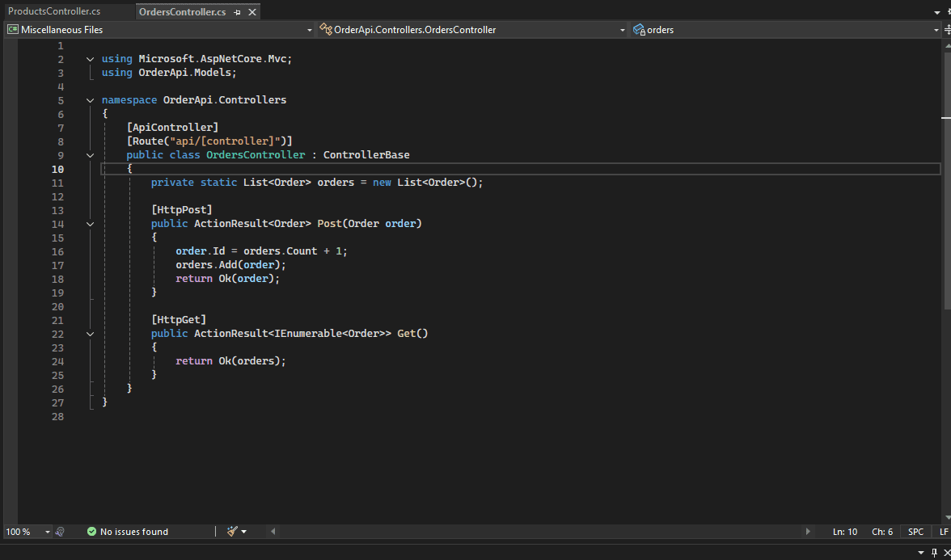Image resolution: width=951 pixels, height=560 pixels.
Task: Collapse the OrdersController class outline
Action: (x=90, y=155)
